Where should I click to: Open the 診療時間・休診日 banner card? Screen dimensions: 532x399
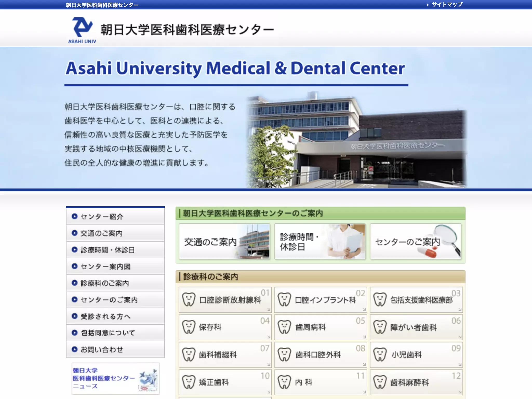tap(320, 242)
